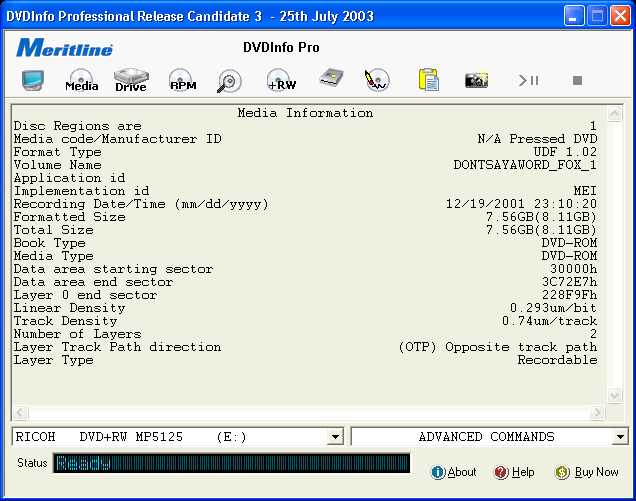This screenshot has width=636, height=501.
Task: Click the 'UDF 1.02' format value
Action: (565, 152)
